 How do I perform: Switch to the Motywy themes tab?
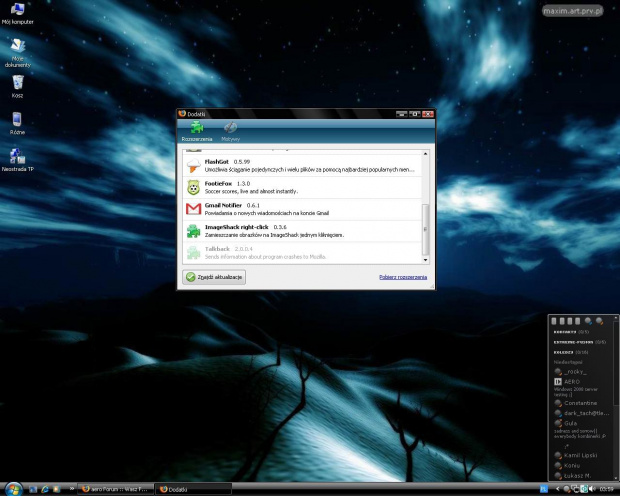point(231,132)
